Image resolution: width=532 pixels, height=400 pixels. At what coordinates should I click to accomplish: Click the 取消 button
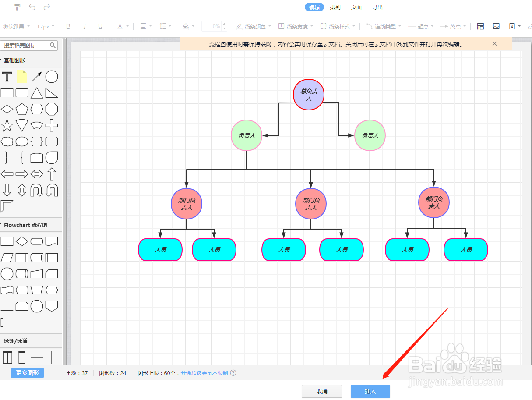coord(321,391)
